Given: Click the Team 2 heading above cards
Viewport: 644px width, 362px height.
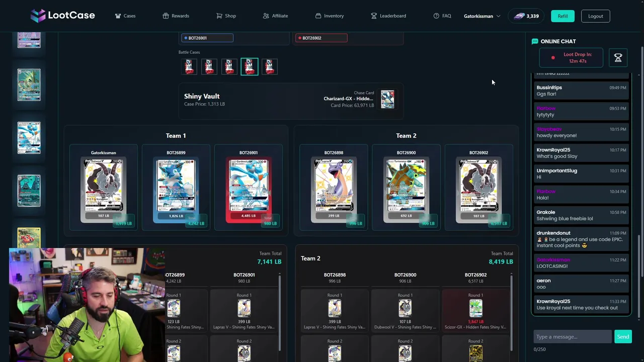Looking at the screenshot, I should tap(406, 136).
